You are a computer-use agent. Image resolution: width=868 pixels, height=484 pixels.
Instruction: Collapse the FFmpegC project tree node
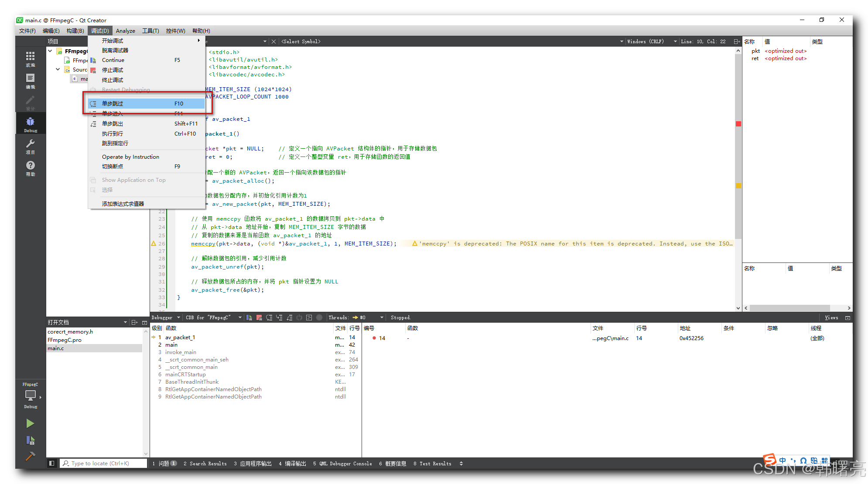[50, 51]
